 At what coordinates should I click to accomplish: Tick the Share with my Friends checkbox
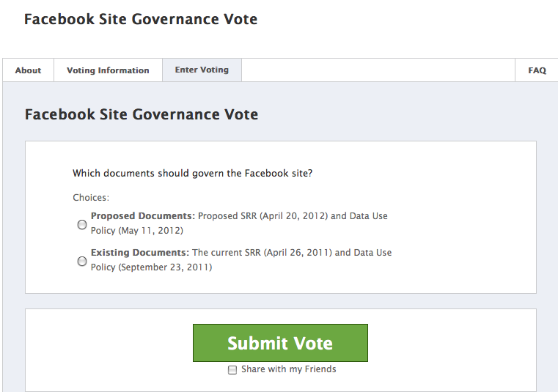pos(232,370)
